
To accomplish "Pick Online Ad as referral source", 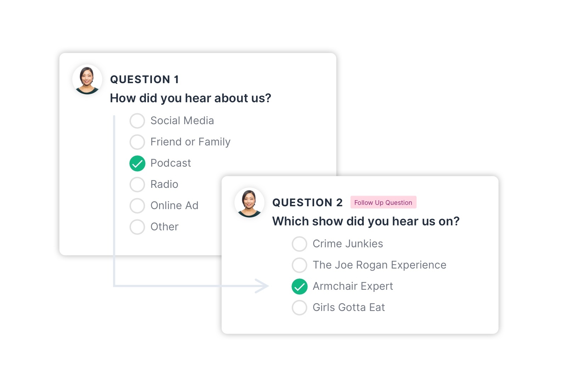I will tap(137, 206).
